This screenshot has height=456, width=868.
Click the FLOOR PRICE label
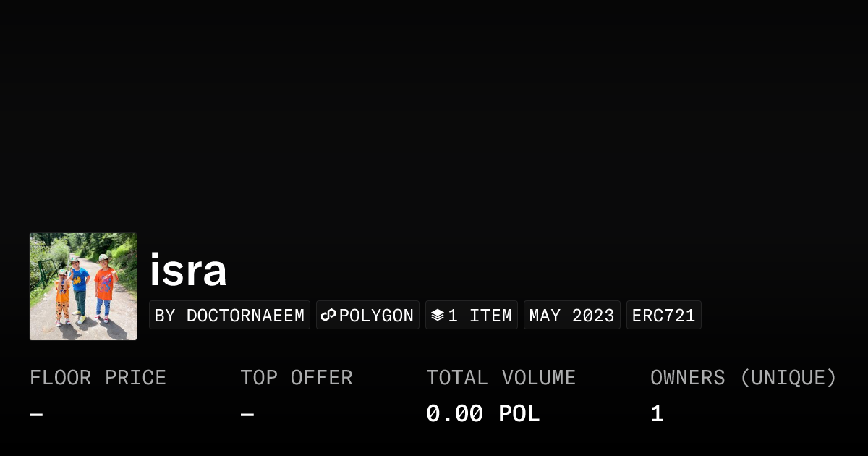point(98,378)
